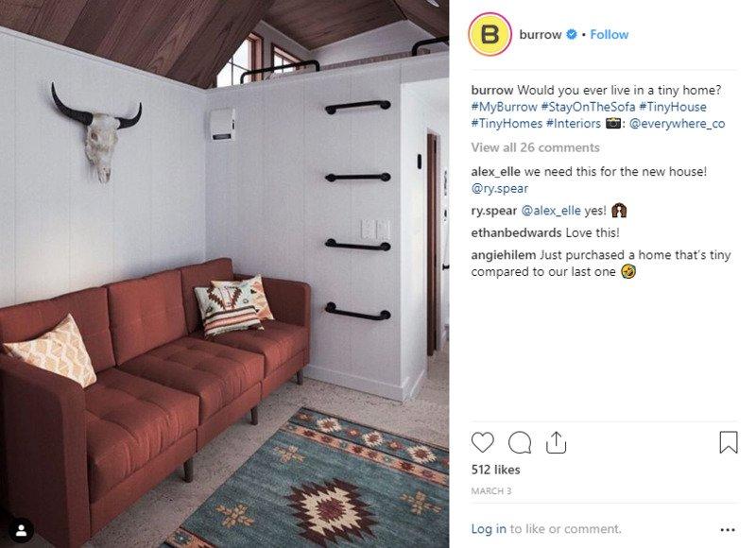Image resolution: width=756 pixels, height=548 pixels.
Task: Share the post with the upload arrow icon
Action: pos(556,442)
